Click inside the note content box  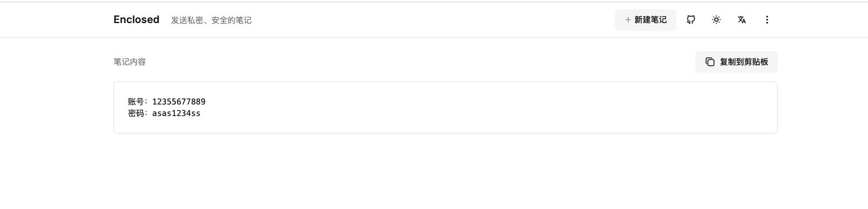tap(445, 107)
